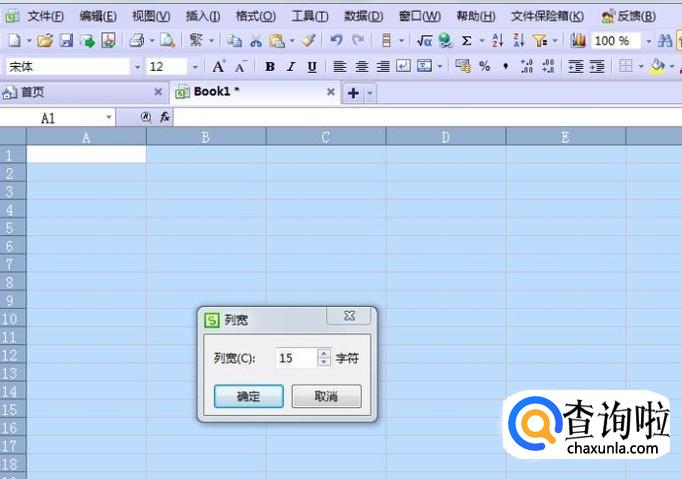Viewport: 682px width, 479px height.
Task: Sort descending Z to A
Action: point(519,41)
